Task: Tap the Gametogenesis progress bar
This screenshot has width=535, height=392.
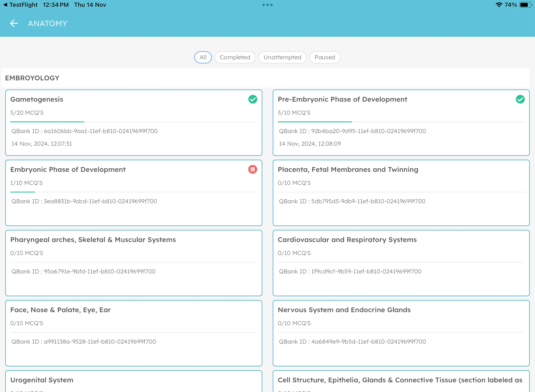Action: (134, 122)
